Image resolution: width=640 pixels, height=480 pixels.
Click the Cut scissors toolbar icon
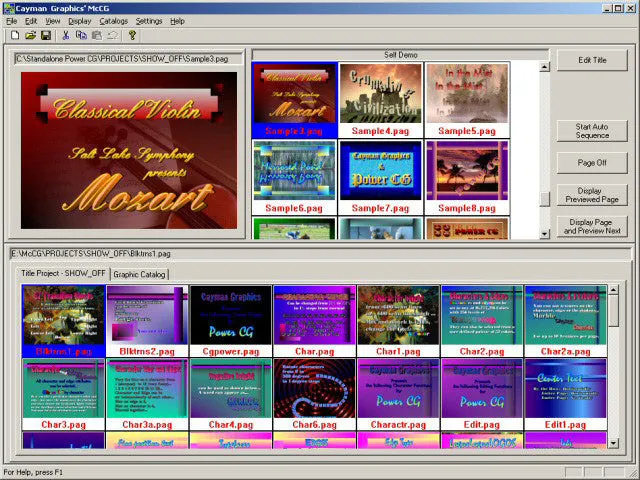coord(65,36)
